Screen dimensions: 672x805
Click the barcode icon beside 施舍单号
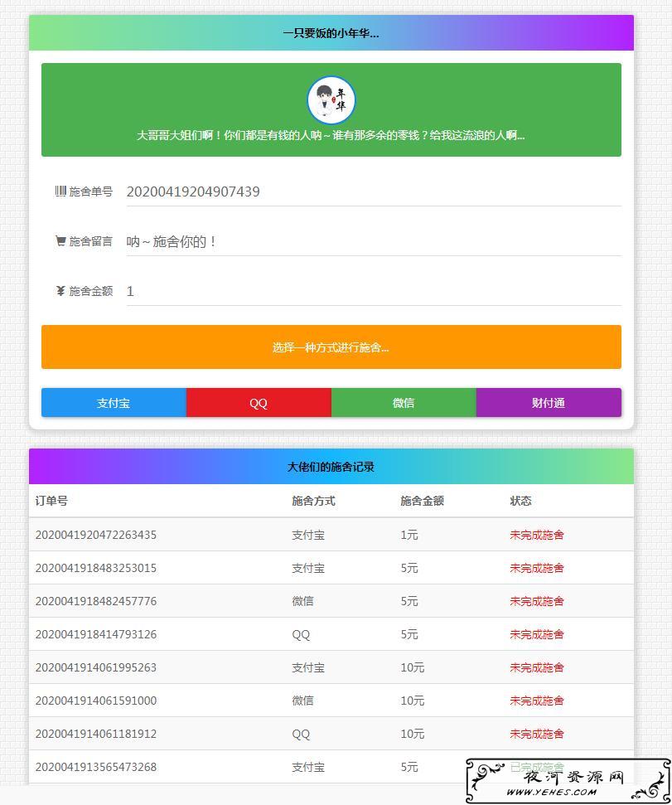click(60, 192)
